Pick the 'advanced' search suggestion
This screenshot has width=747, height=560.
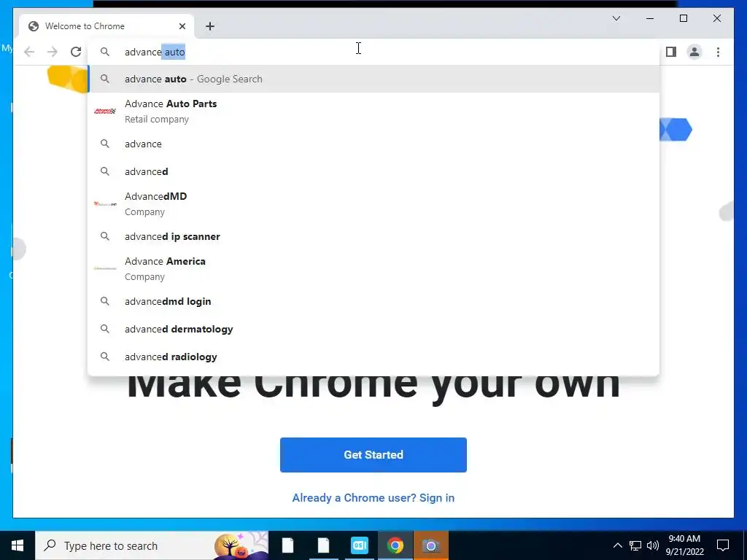click(x=374, y=171)
